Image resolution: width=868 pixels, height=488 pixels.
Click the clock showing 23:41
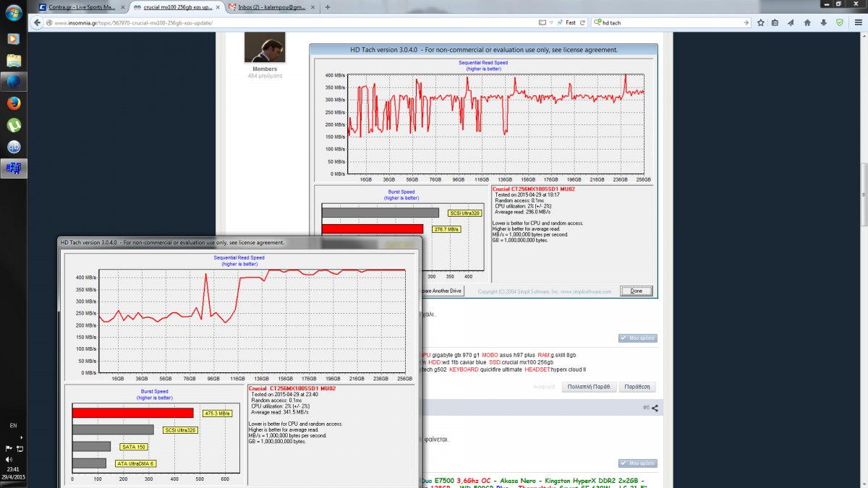[x=13, y=469]
